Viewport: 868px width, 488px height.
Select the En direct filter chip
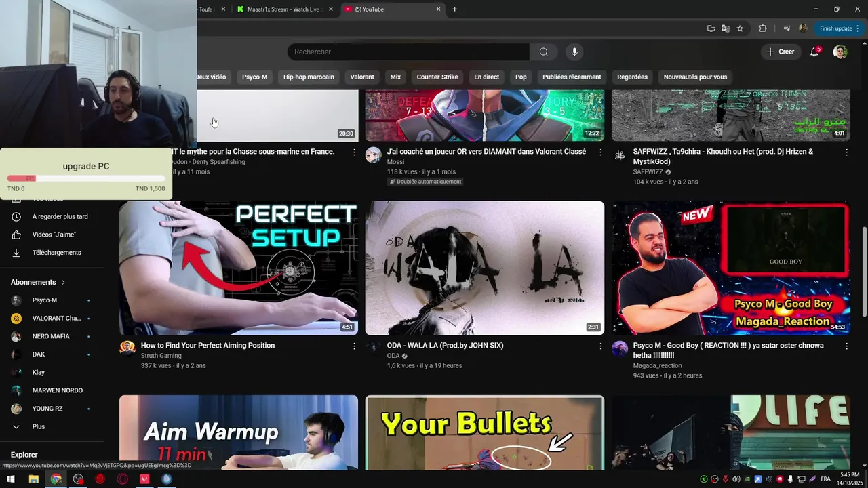[487, 77]
